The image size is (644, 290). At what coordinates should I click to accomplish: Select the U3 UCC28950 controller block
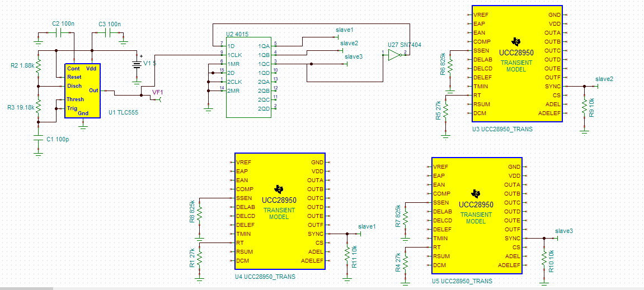click(x=516, y=64)
